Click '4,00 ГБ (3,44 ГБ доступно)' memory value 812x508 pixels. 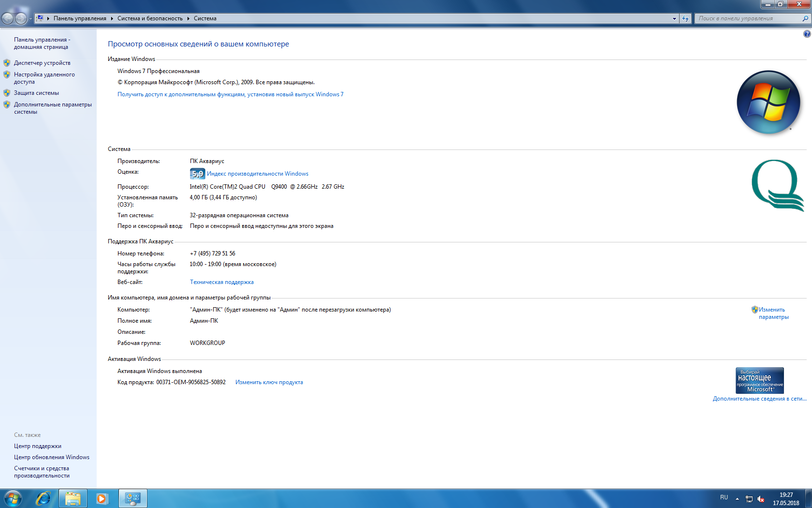[223, 197]
